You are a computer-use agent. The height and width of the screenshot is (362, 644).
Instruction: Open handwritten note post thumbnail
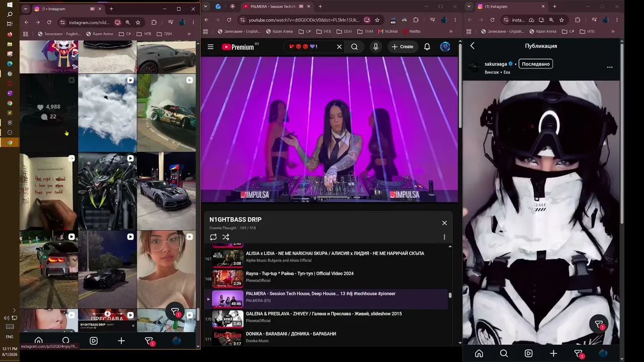point(49,191)
